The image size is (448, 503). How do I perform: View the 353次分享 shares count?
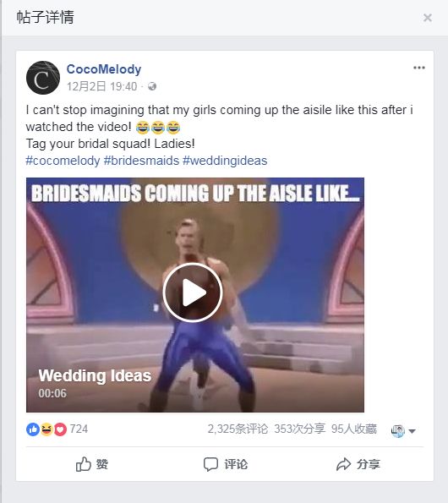299,429
